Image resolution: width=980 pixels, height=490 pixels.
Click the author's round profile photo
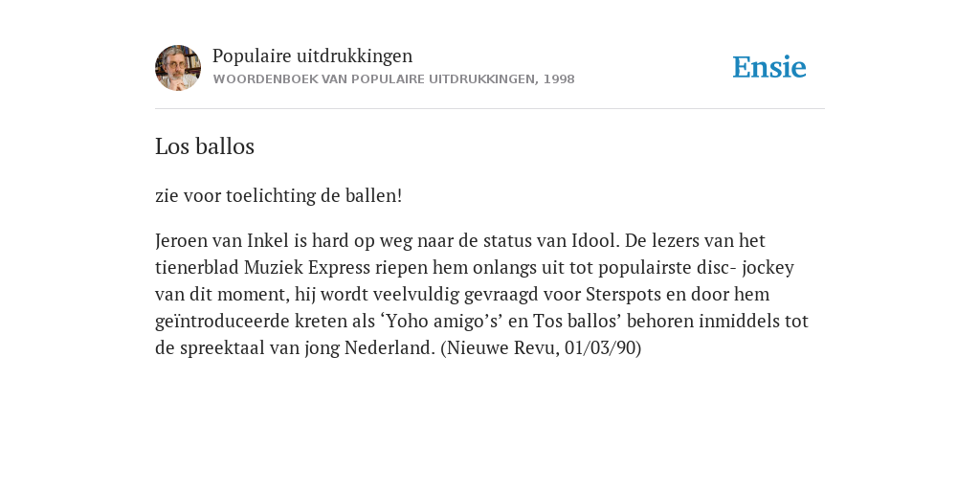point(178,68)
